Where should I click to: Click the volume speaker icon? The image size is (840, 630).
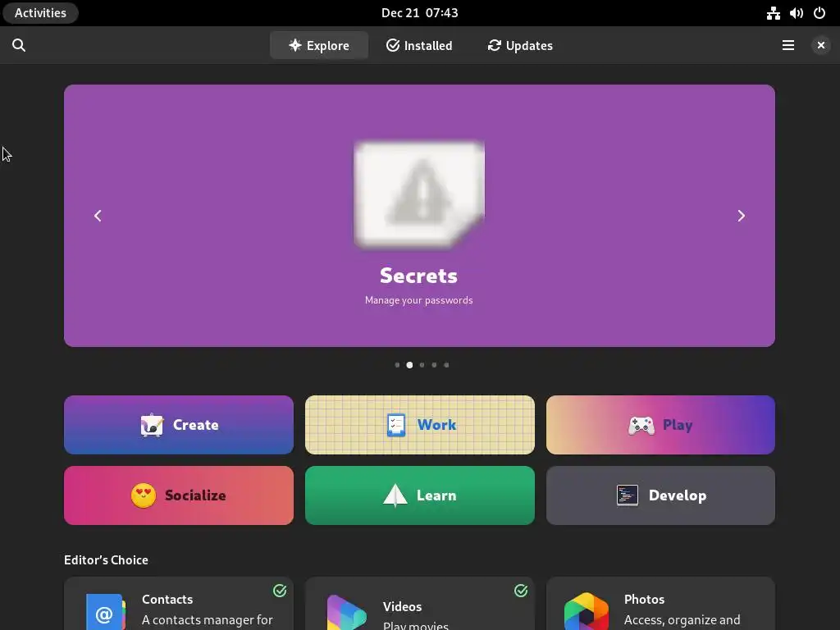796,13
